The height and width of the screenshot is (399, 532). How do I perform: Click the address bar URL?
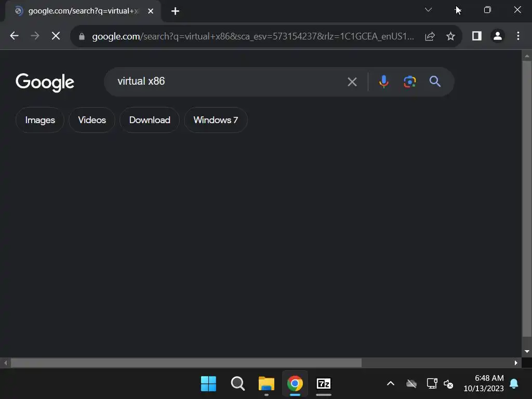[253, 36]
